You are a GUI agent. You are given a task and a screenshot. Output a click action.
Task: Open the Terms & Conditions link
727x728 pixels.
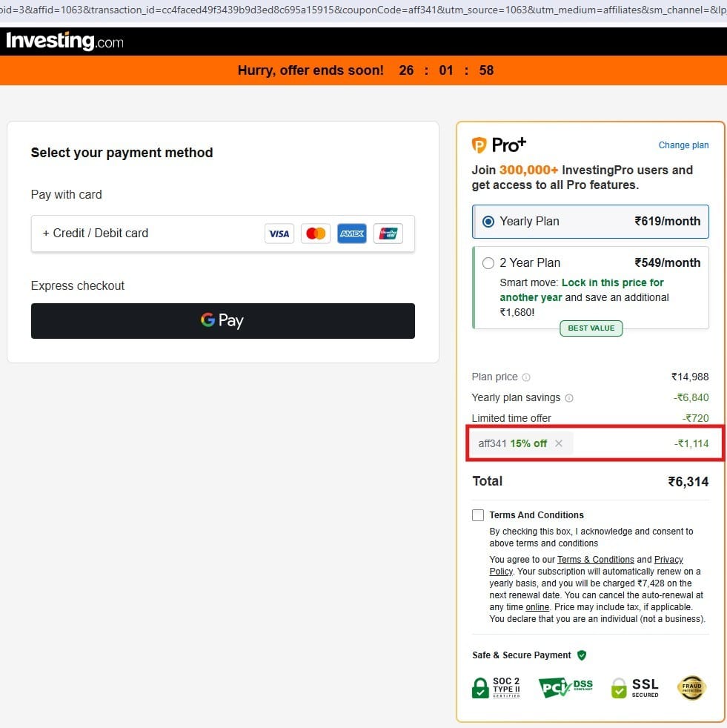point(596,560)
